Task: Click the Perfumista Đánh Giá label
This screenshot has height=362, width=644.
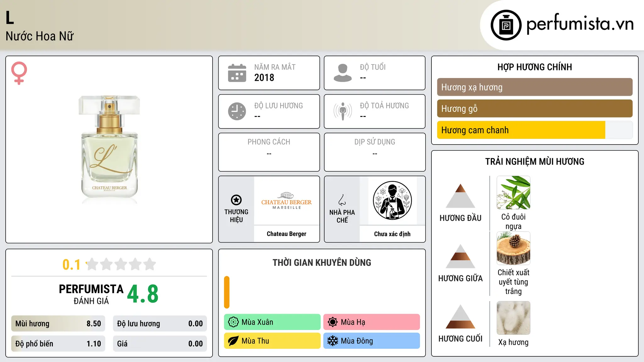Action: tap(91, 294)
